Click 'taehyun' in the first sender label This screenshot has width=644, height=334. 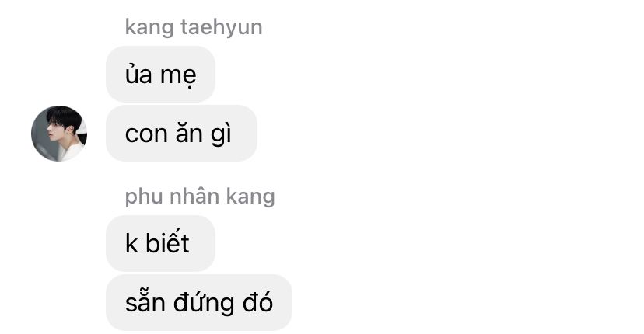click(222, 27)
